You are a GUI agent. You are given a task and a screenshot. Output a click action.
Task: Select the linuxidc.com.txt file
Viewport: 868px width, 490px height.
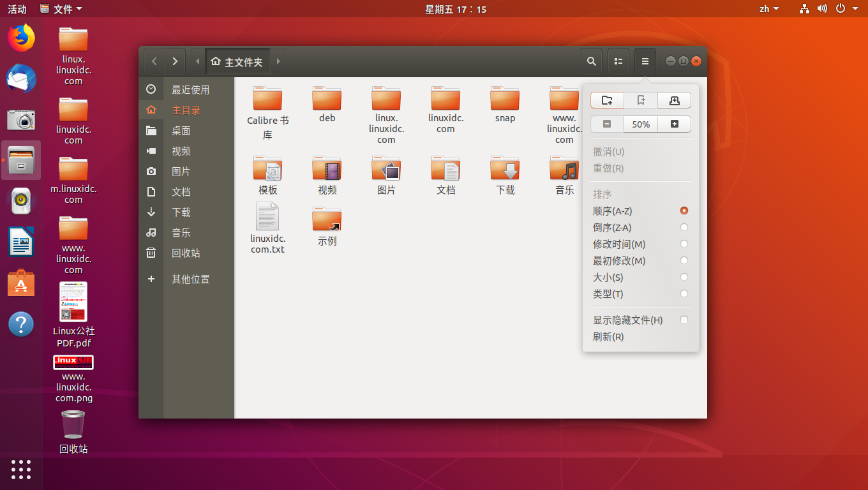point(267,228)
